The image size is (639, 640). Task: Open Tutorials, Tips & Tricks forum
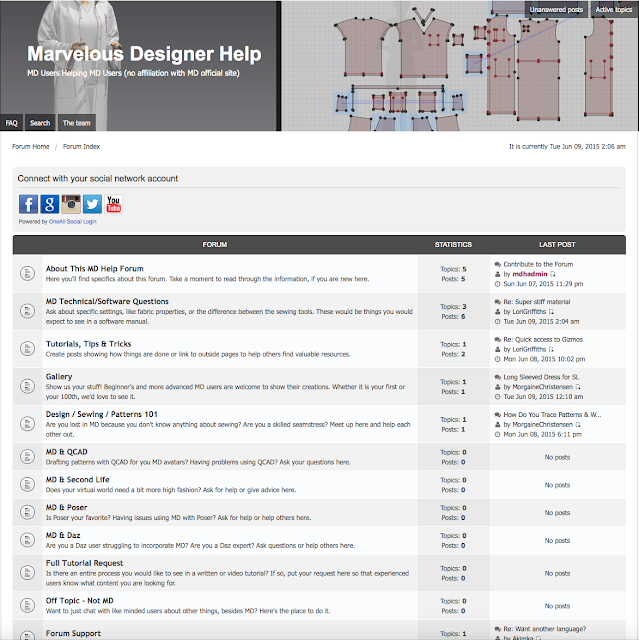(x=89, y=344)
